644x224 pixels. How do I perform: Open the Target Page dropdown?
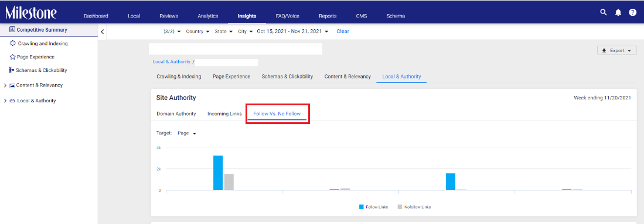(x=187, y=133)
